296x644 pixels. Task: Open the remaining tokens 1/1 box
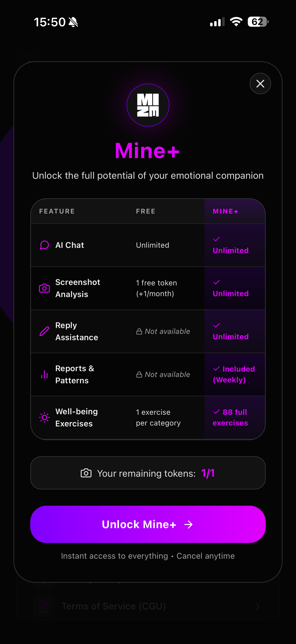coord(148,473)
